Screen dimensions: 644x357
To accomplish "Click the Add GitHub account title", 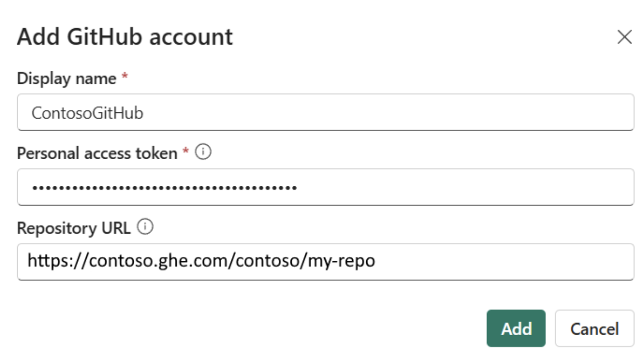I will [x=125, y=37].
